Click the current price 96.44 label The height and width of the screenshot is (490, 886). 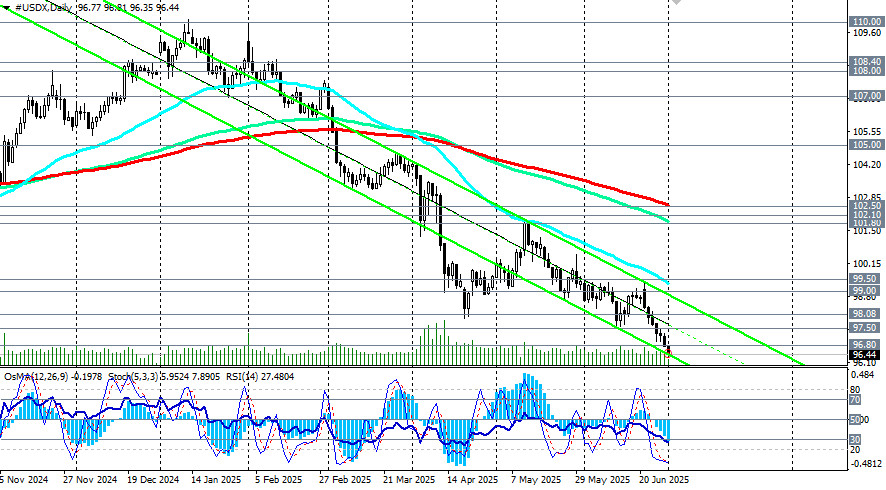[x=865, y=355]
